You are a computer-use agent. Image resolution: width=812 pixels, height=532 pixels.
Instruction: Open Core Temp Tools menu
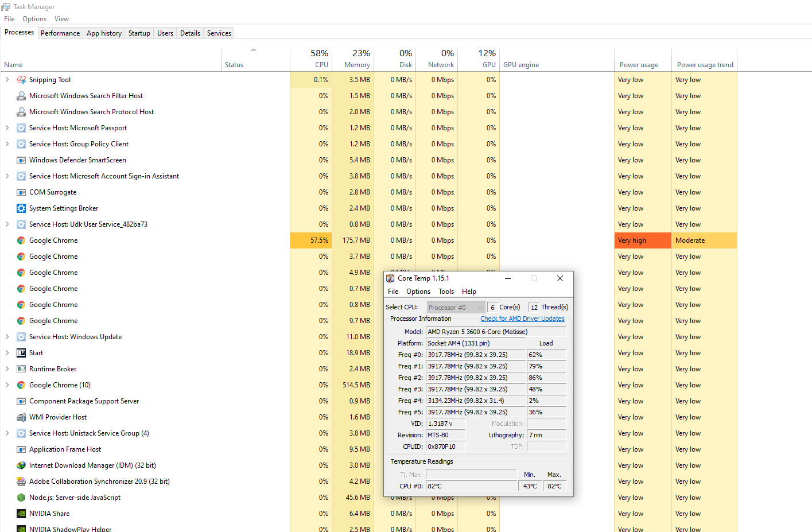pyautogui.click(x=446, y=292)
